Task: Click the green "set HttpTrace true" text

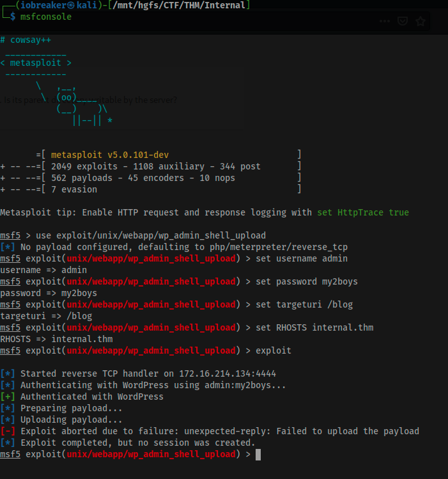Action: (x=363, y=212)
